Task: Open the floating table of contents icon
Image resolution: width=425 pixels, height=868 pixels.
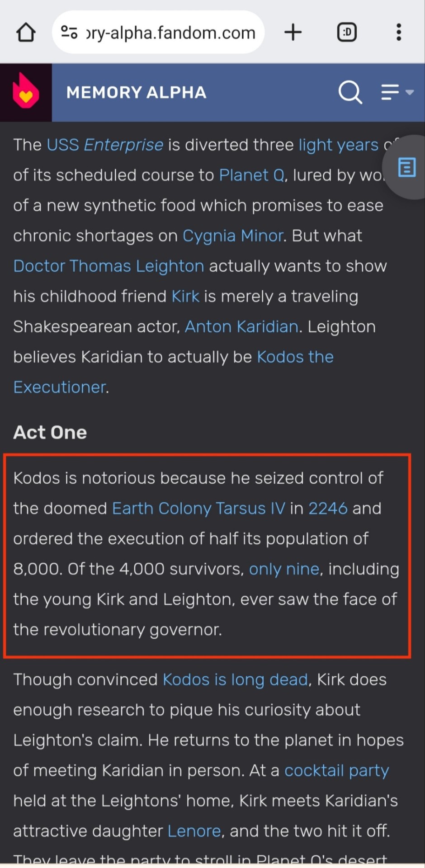Action: coord(406,167)
